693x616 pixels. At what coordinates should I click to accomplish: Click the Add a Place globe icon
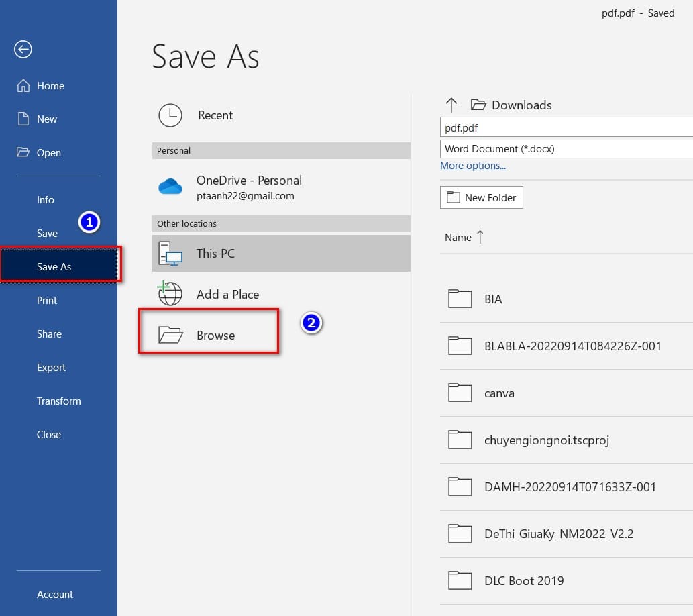click(x=170, y=293)
